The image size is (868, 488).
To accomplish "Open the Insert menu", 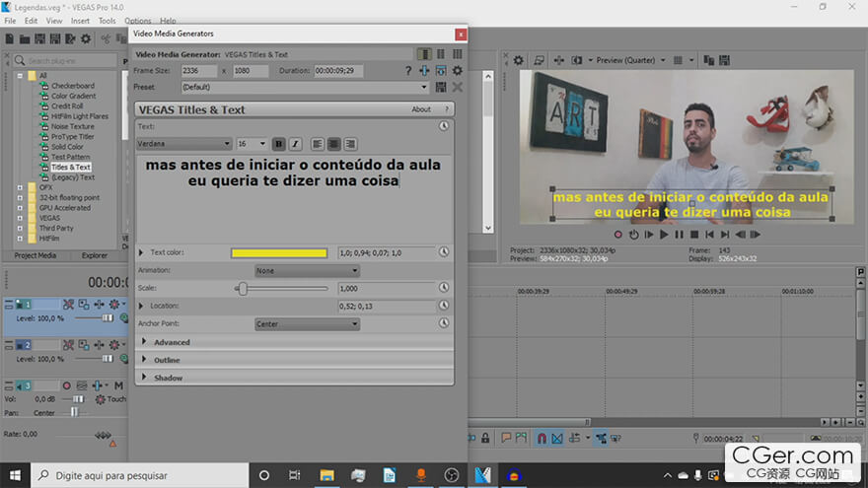I will tap(80, 21).
